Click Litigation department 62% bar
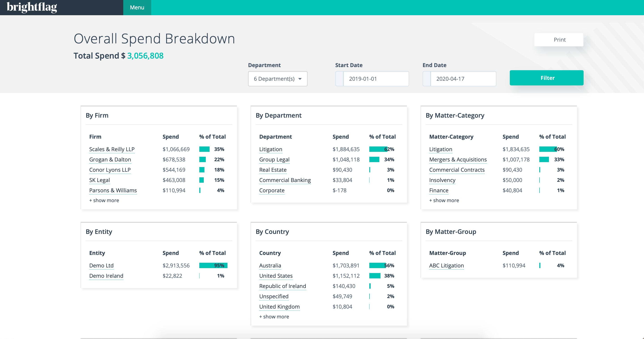 tap(378, 149)
